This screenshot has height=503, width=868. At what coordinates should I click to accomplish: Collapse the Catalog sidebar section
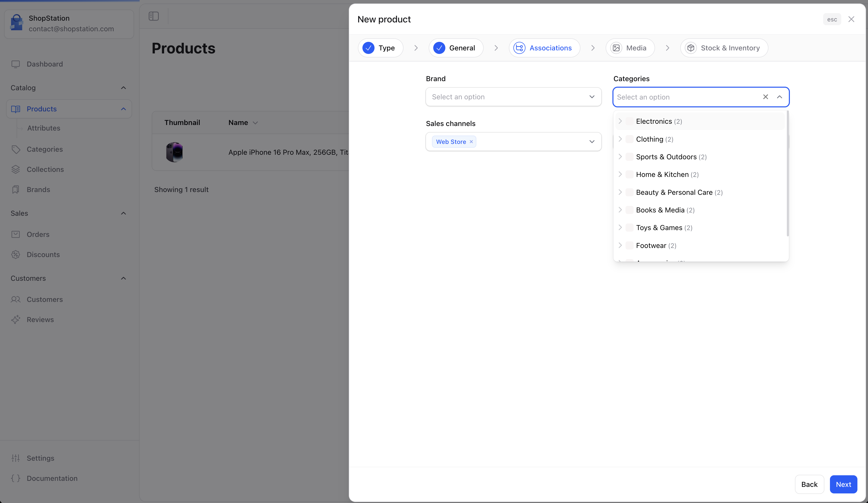[123, 88]
